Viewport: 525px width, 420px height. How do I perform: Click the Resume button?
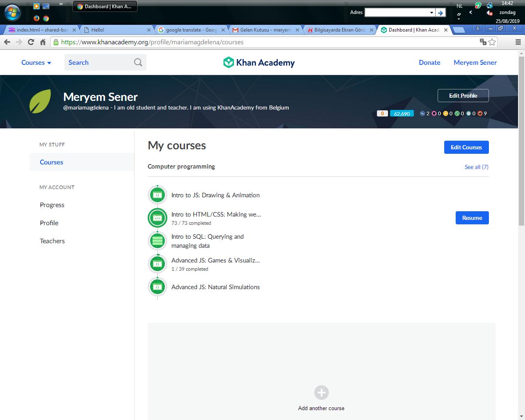(x=472, y=218)
